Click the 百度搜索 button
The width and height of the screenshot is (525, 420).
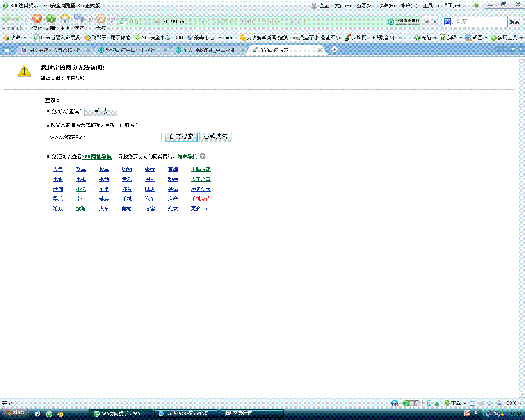pos(181,137)
